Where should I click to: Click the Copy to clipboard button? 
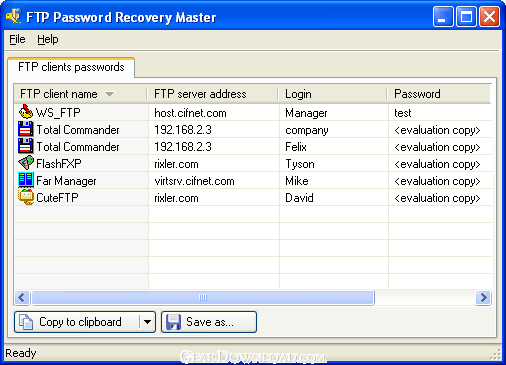pyautogui.click(x=77, y=322)
